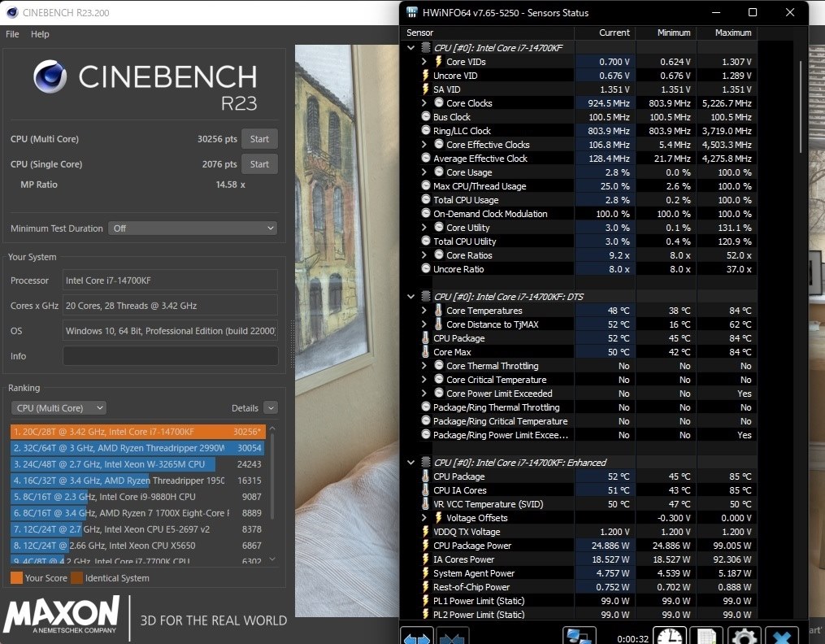Click the chip icon of the DTS sensor group
The height and width of the screenshot is (644, 825).
tap(426, 296)
